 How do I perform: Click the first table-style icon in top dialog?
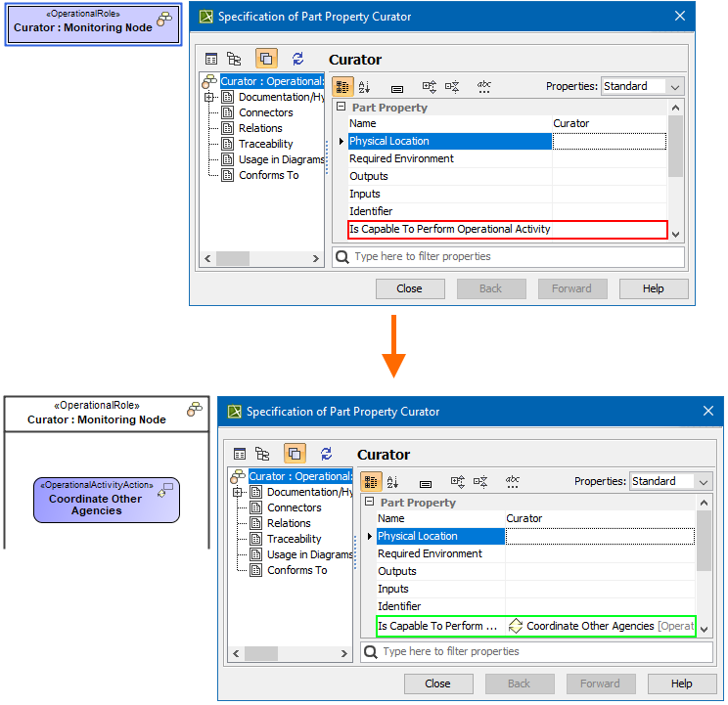(211, 59)
